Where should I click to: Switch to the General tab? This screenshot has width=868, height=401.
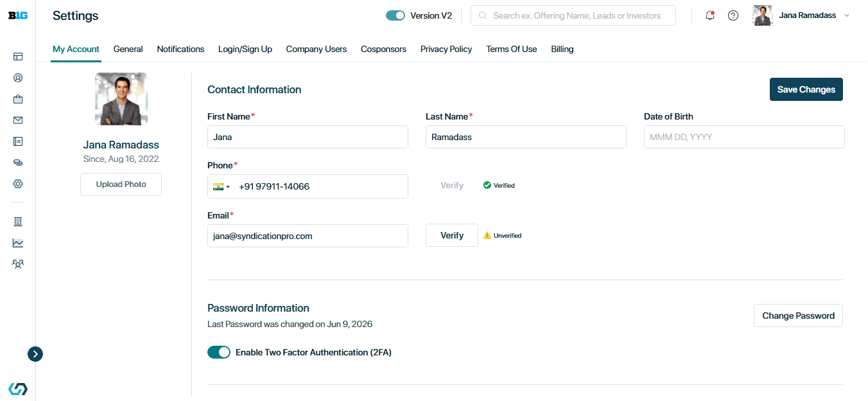tap(128, 49)
